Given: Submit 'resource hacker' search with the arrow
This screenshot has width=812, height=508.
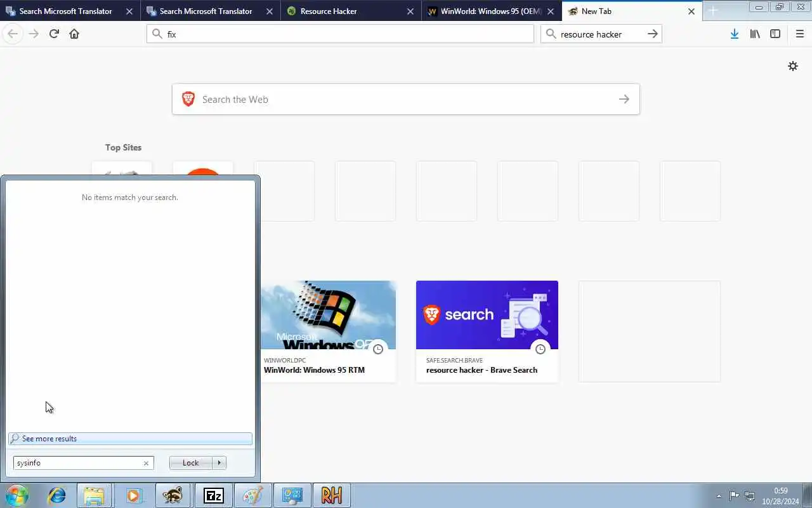Looking at the screenshot, I should (x=653, y=34).
